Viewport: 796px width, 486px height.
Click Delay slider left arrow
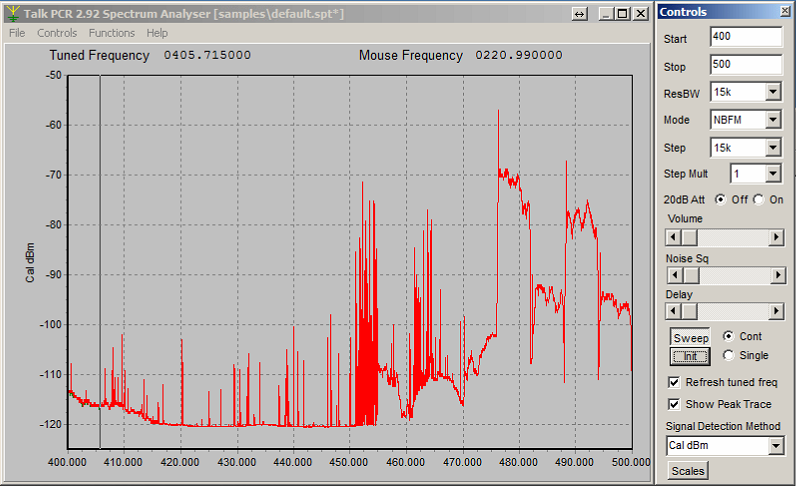[673, 311]
